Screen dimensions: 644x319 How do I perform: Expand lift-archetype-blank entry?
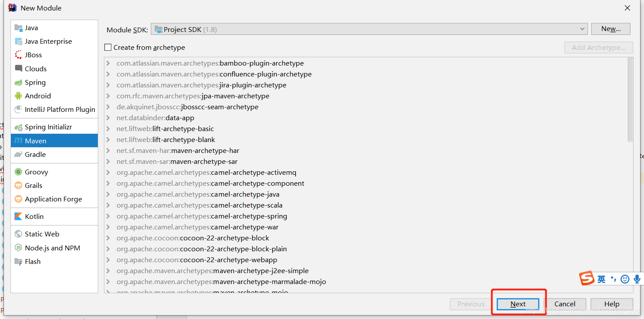108,140
